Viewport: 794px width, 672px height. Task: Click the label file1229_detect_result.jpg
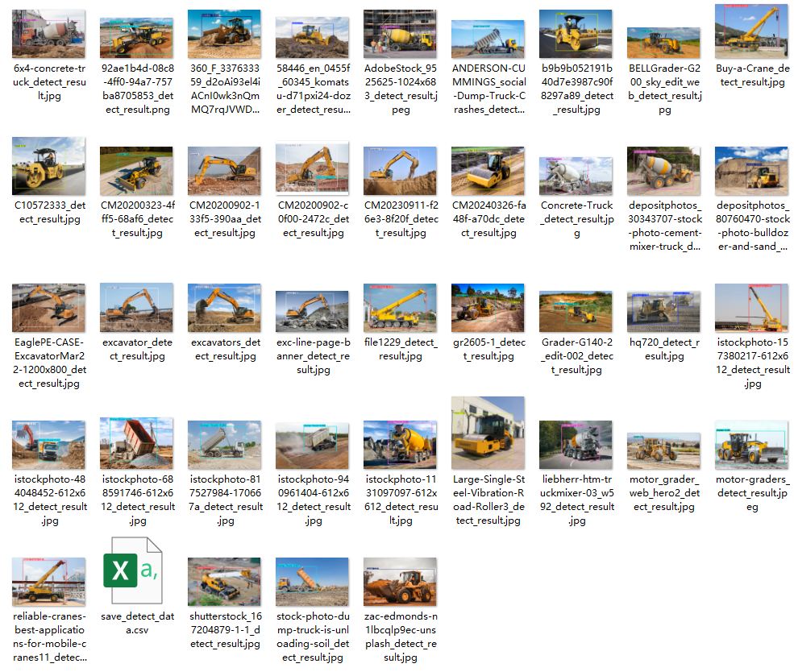click(401, 349)
